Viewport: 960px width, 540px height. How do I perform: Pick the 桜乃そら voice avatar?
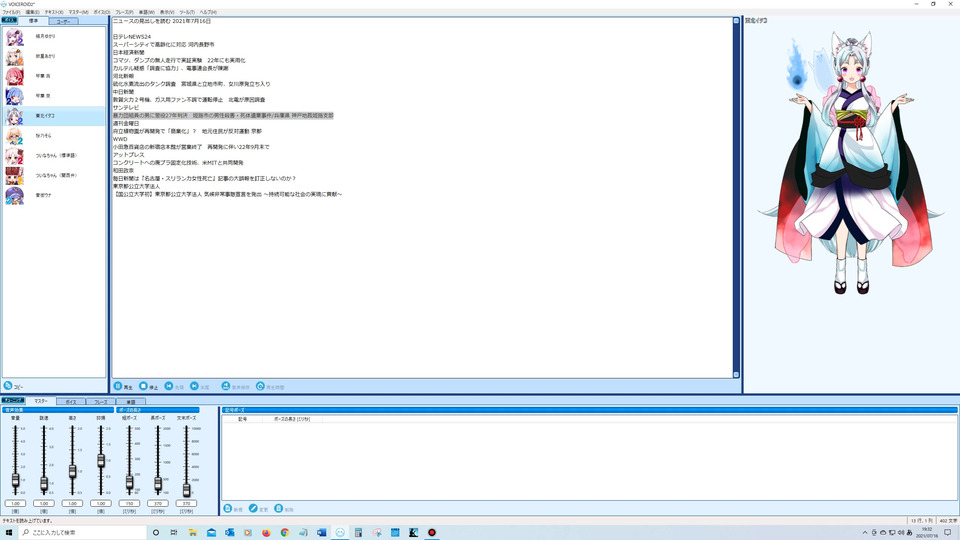tap(15, 136)
